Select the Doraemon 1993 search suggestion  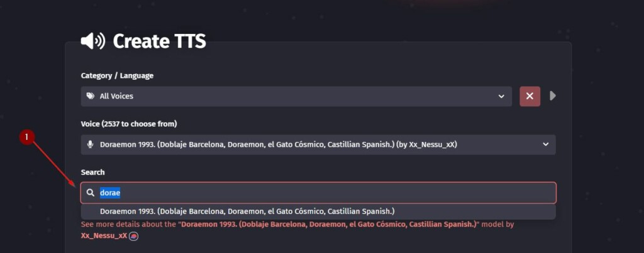[247, 212]
